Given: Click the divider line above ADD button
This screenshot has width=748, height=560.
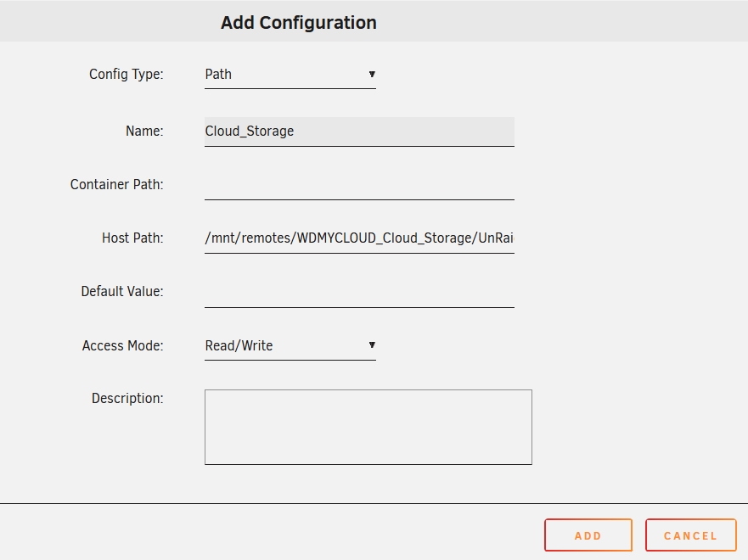Looking at the screenshot, I should pos(374,503).
